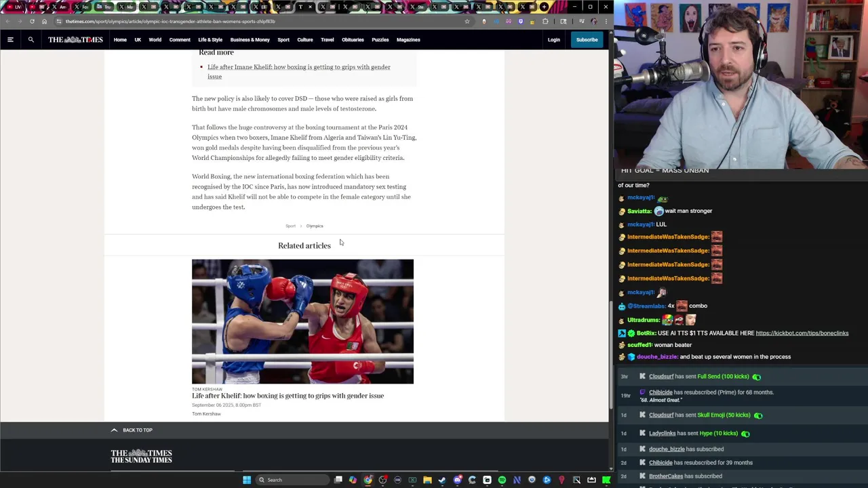Open UK section in navigation

138,40
